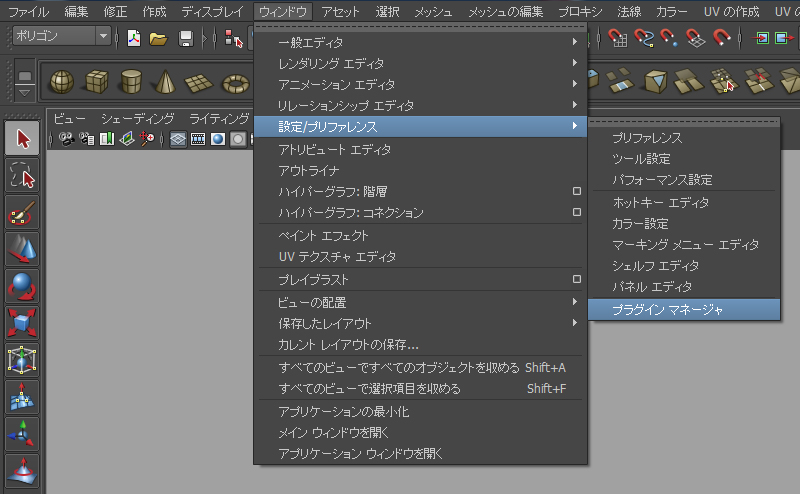Click the Save Scene disk icon
The height and width of the screenshot is (494, 800).
[185, 38]
